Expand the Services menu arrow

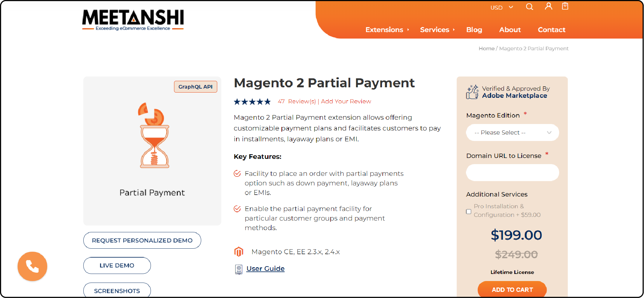coord(454,30)
